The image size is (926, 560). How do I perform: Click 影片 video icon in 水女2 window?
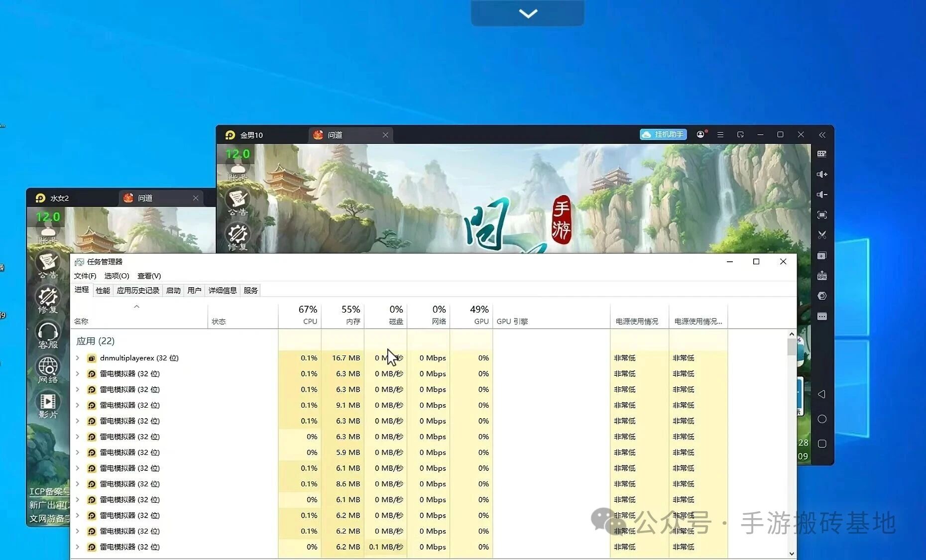(x=48, y=405)
